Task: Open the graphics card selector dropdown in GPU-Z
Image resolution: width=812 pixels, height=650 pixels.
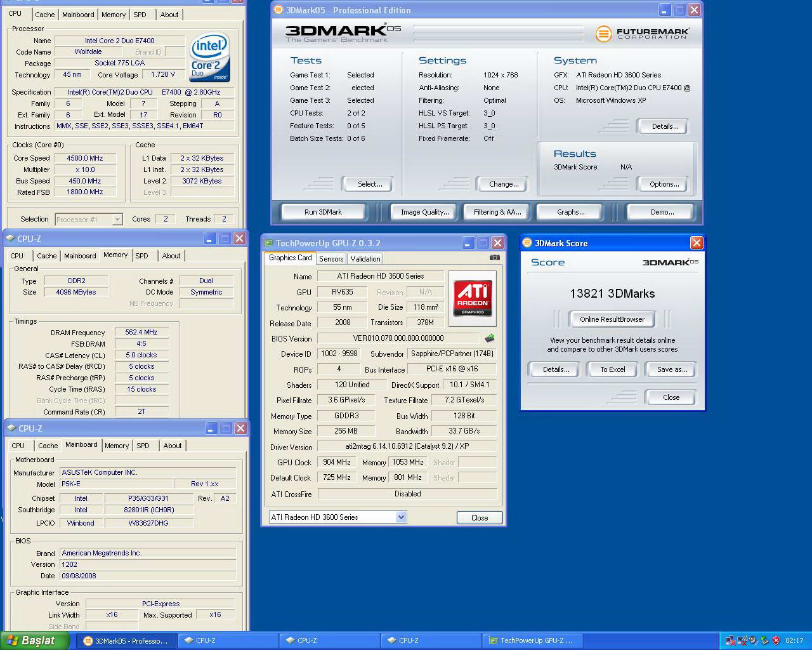Action: click(x=401, y=517)
